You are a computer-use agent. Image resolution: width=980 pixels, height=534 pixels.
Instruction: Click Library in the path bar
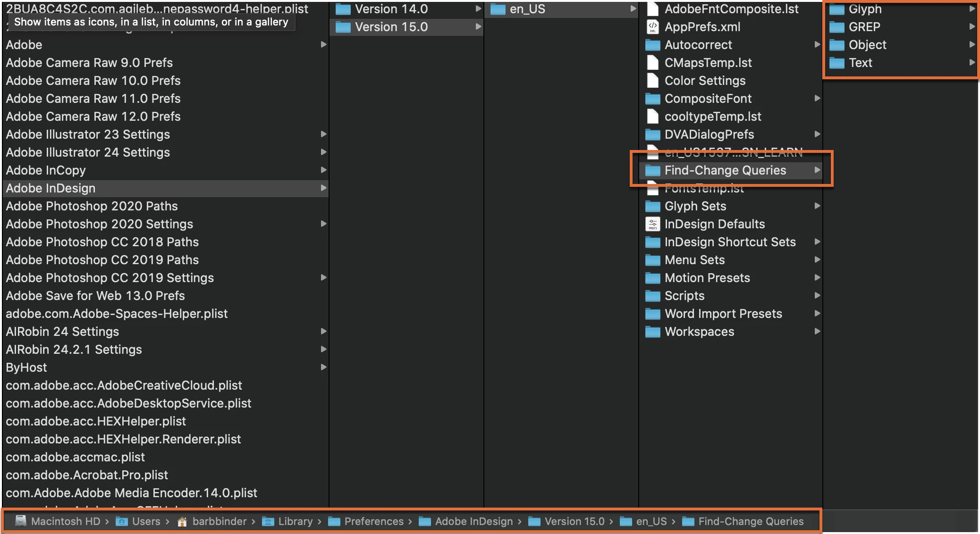pyautogui.click(x=295, y=521)
